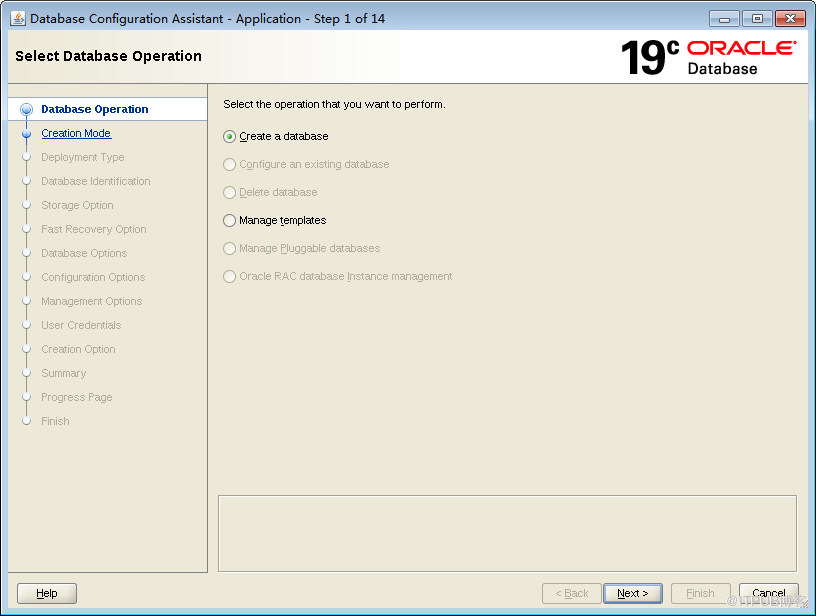The height and width of the screenshot is (616, 816).
Task: Click the Database Operation step bullet icon
Action: coord(27,109)
